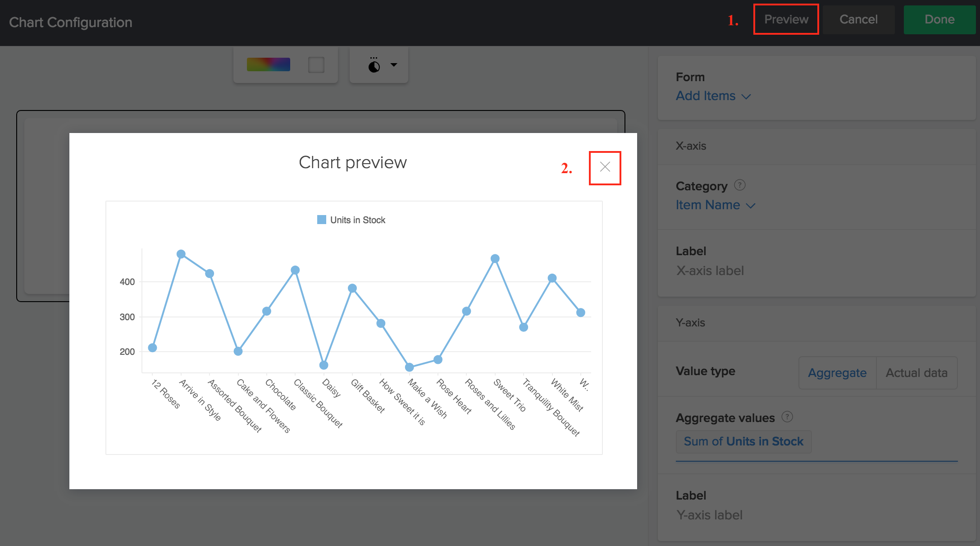Open the Item Name category dropdown

point(715,205)
